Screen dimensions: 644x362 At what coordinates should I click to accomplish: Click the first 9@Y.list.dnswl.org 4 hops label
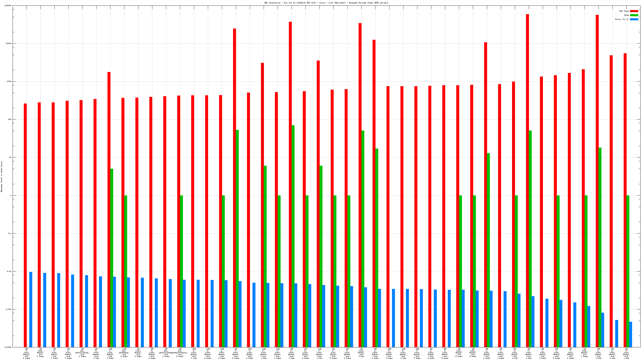26,353
